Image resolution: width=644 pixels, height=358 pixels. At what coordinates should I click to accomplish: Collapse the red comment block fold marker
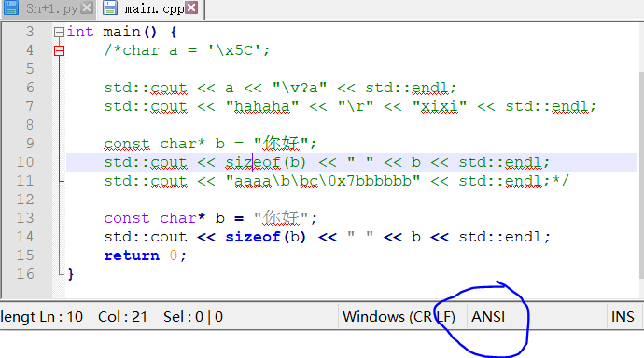(59, 50)
